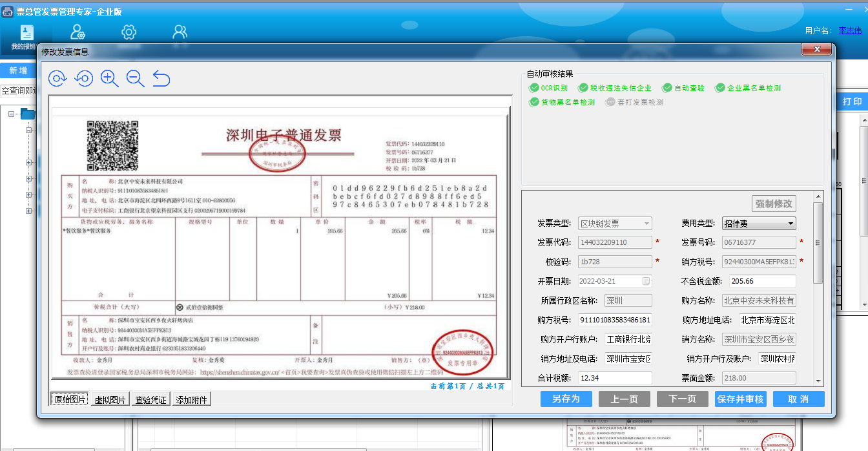Click the form scrollbar up arrow
Viewport: 868px width, 451px height.
pyautogui.click(x=818, y=196)
